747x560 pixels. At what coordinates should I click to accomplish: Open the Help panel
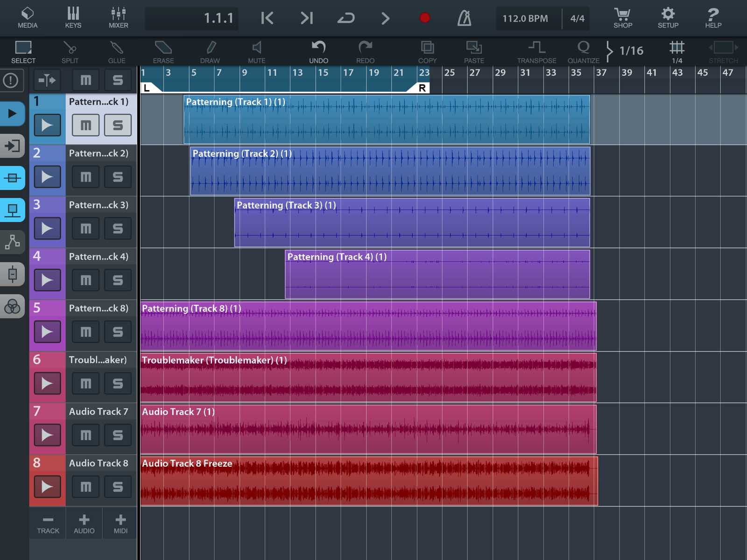(713, 18)
